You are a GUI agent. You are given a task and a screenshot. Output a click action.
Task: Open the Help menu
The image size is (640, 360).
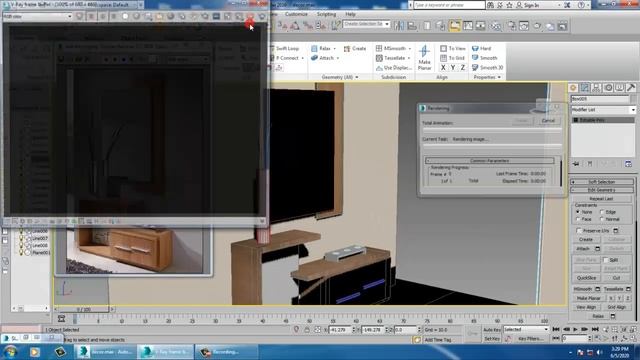350,14
